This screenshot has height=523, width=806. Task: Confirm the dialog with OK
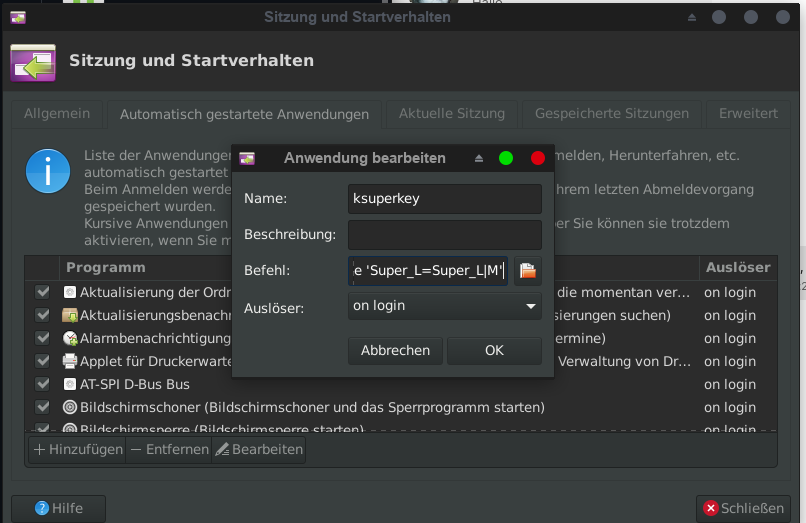click(494, 350)
